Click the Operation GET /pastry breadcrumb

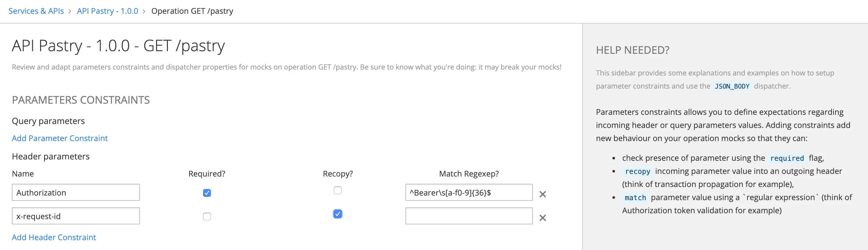(x=192, y=11)
